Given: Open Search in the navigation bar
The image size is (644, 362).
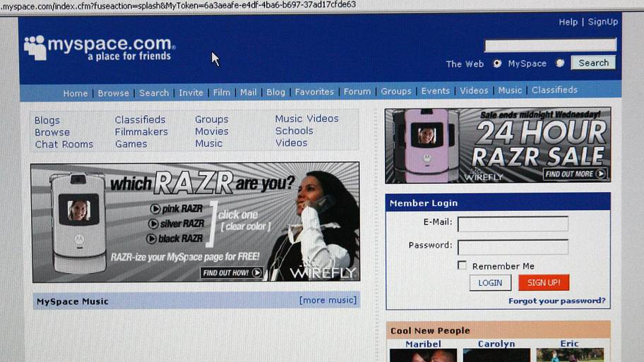Looking at the screenshot, I should [154, 92].
